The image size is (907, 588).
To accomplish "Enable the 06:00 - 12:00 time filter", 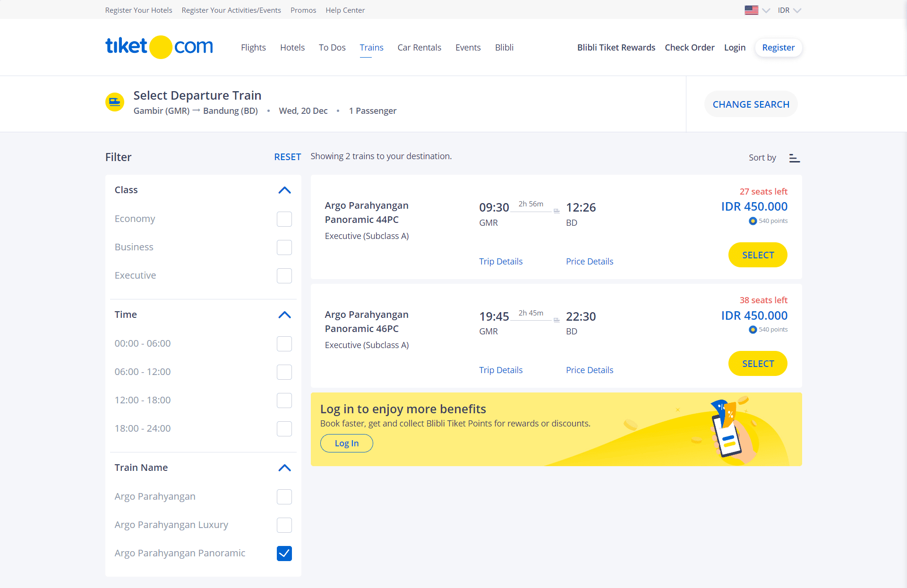I will [284, 372].
